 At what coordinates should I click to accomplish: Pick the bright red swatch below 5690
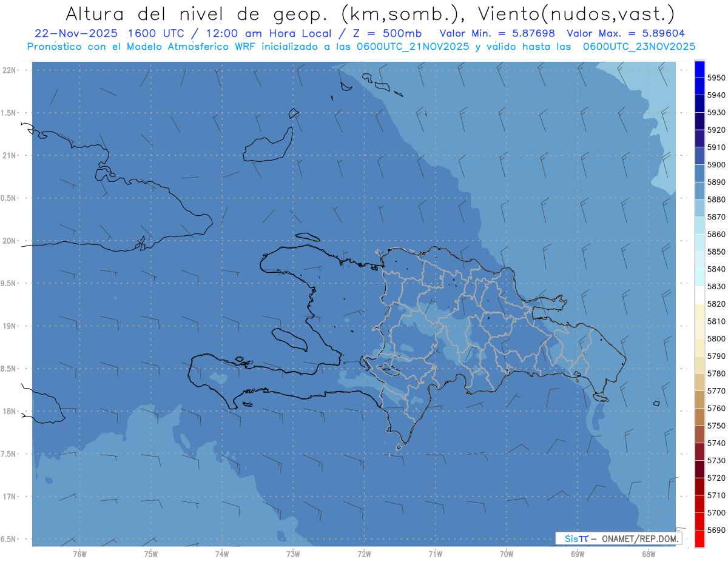tap(699, 538)
